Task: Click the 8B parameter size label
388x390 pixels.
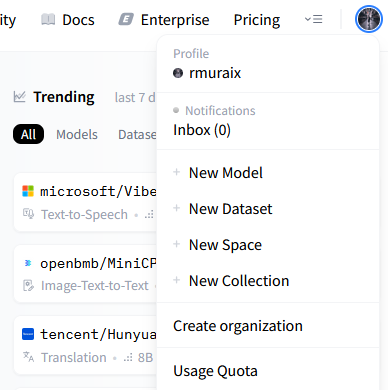Action: 145,357
